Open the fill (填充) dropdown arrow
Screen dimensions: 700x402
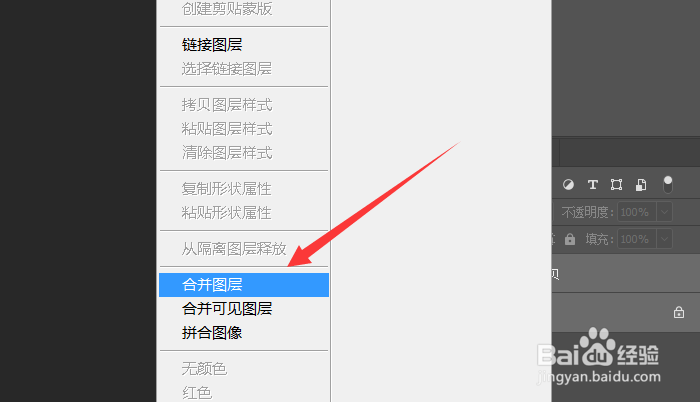(664, 239)
